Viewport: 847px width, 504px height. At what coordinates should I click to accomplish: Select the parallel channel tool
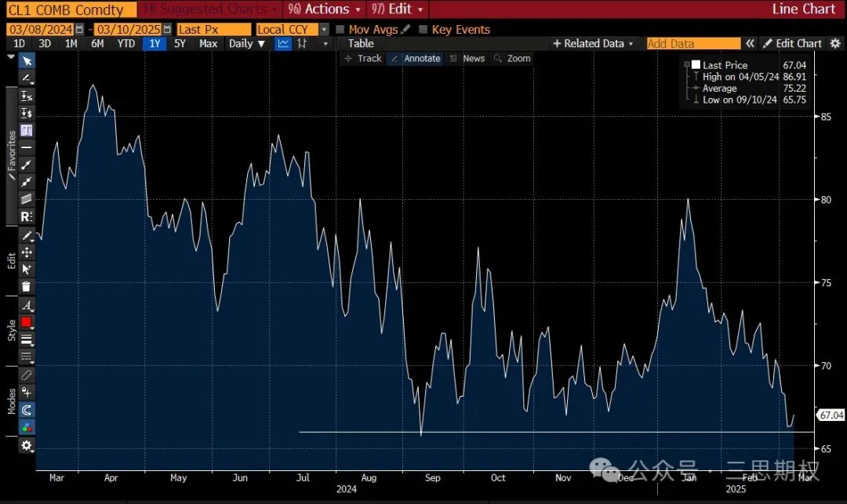[x=27, y=199]
